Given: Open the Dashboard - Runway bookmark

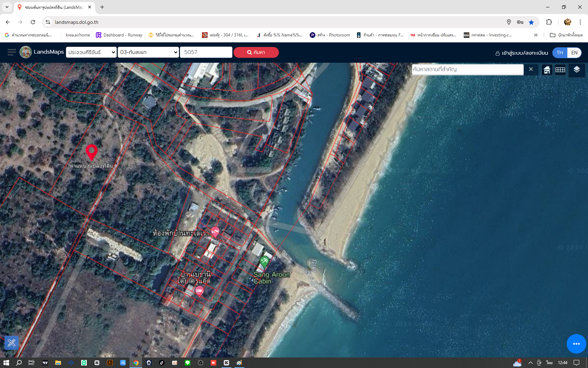Looking at the screenshot, I should click(119, 35).
